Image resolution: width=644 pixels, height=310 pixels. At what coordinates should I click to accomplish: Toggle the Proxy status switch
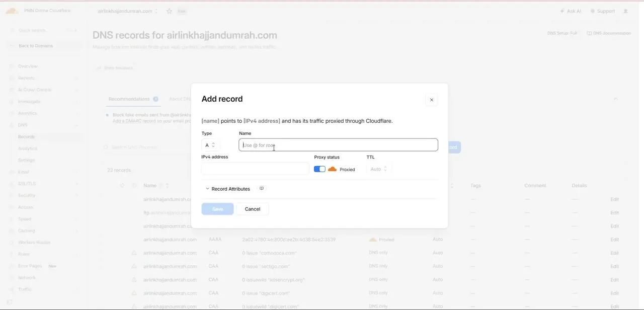coord(319,169)
